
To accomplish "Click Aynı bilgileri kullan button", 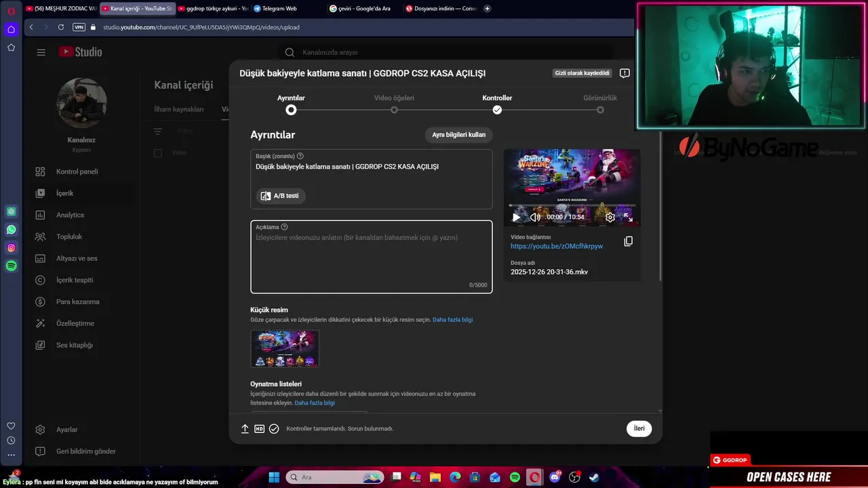I will pos(459,135).
